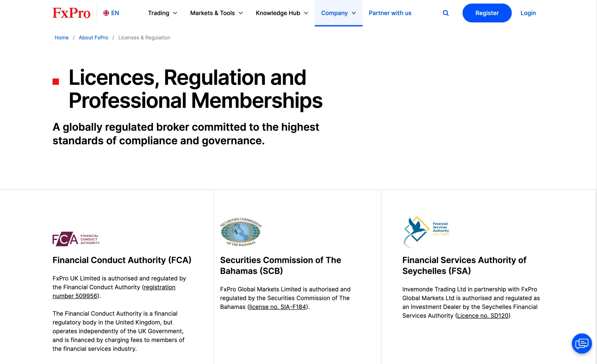This screenshot has width=597, height=364.
Task: Click the Securities Commission of Bahamas logo
Action: [241, 232]
